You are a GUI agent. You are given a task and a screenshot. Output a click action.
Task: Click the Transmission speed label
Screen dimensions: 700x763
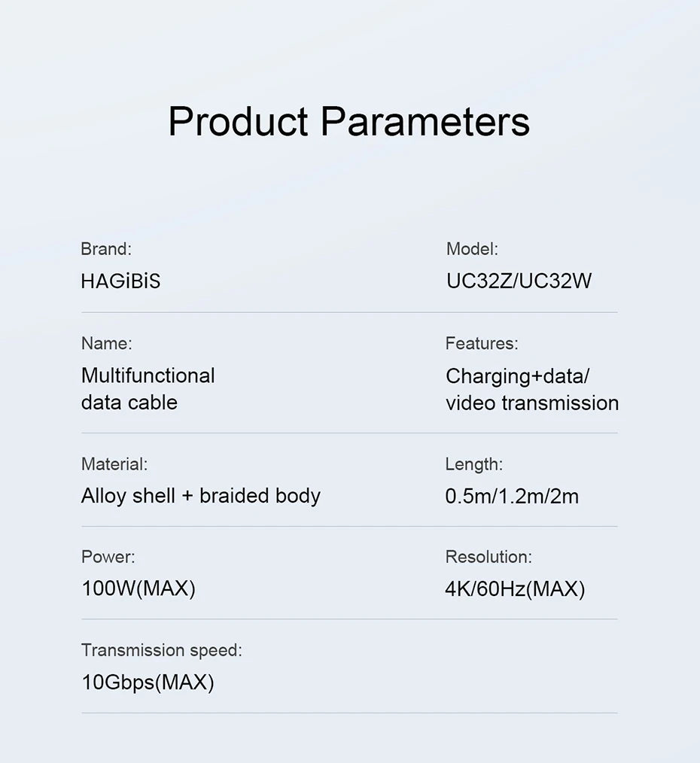(162, 650)
